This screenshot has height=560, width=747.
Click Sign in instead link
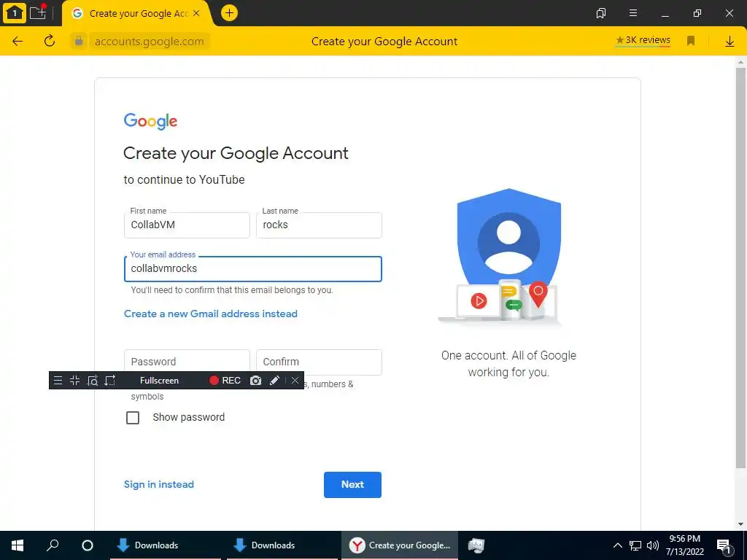(x=159, y=484)
